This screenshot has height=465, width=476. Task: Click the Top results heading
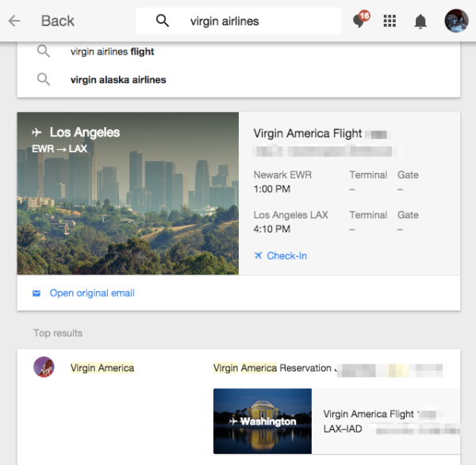(x=58, y=333)
